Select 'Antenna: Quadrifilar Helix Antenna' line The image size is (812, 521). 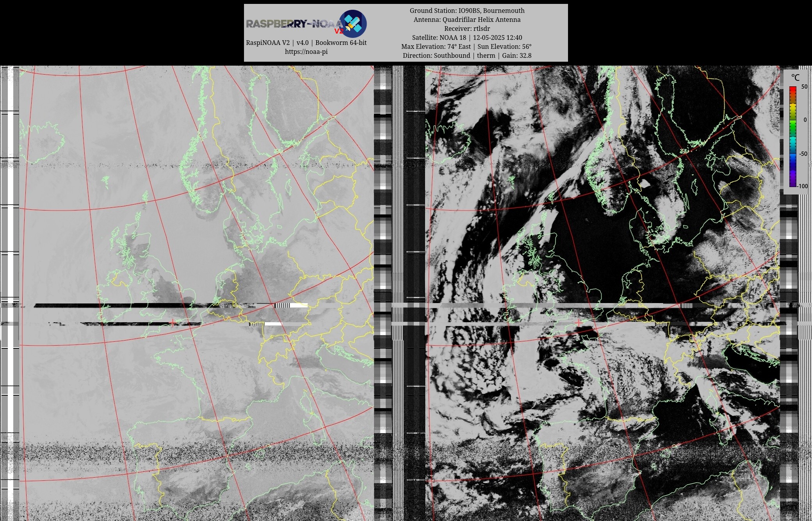pos(467,20)
